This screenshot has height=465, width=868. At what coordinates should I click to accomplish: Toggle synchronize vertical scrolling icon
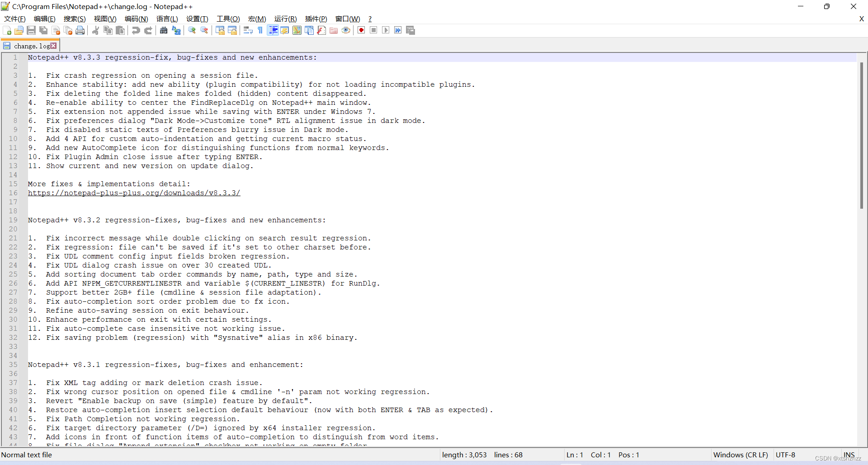(220, 30)
